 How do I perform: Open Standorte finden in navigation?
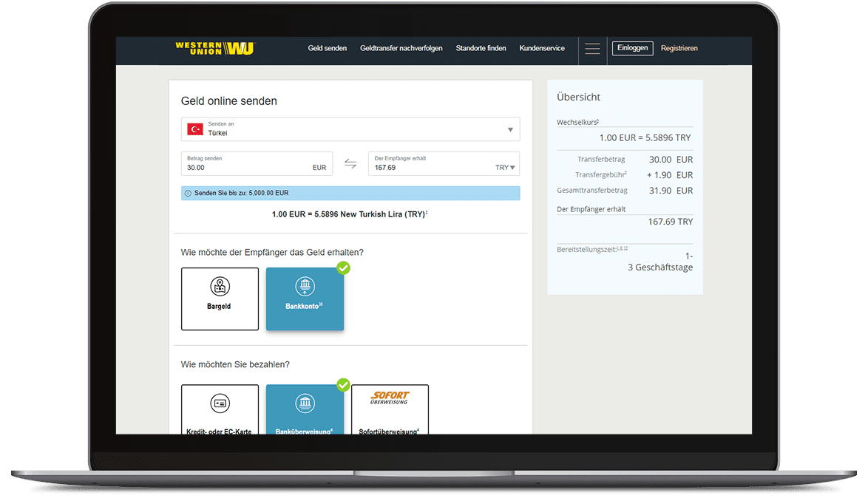[x=481, y=49]
